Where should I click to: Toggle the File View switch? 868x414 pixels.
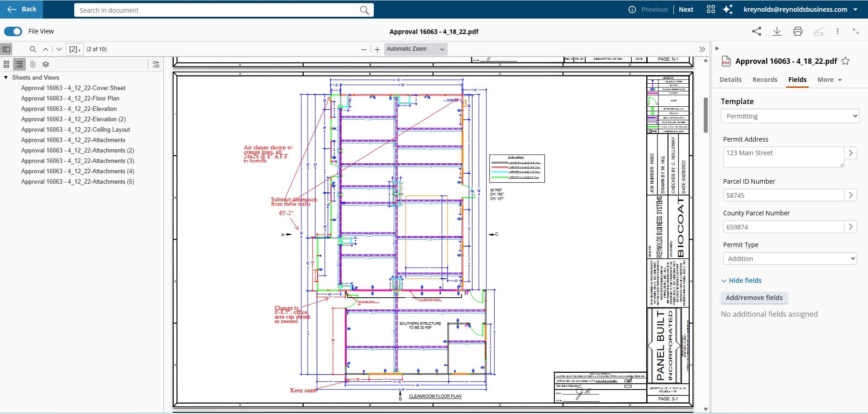pyautogui.click(x=13, y=31)
